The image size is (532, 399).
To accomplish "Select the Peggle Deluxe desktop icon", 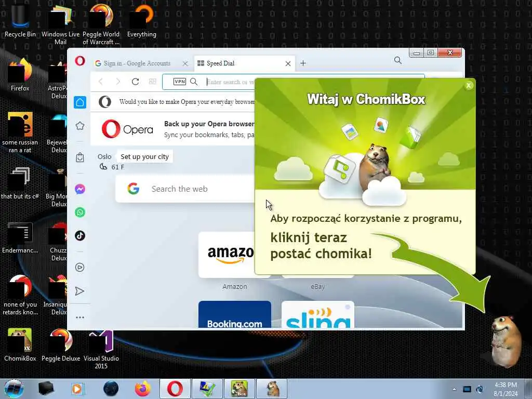I will point(61,345).
